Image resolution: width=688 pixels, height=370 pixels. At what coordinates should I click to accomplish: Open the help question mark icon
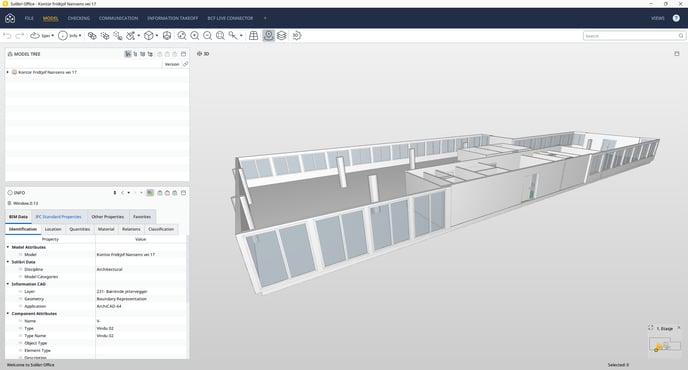click(x=676, y=18)
